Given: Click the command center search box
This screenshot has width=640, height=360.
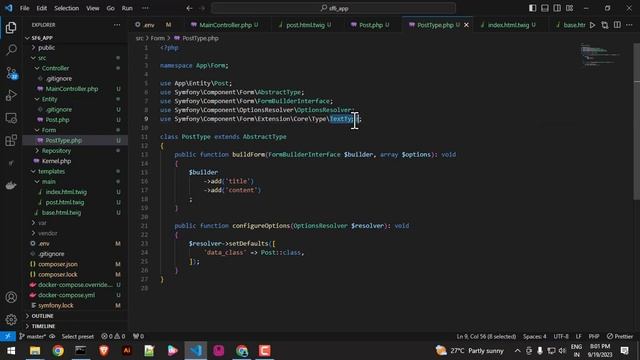Looking at the screenshot, I should [x=333, y=8].
